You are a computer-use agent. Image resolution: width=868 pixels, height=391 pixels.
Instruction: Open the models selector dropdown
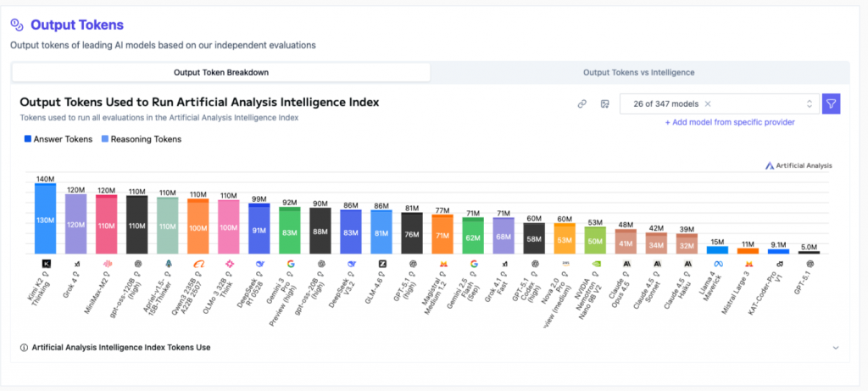(x=809, y=103)
